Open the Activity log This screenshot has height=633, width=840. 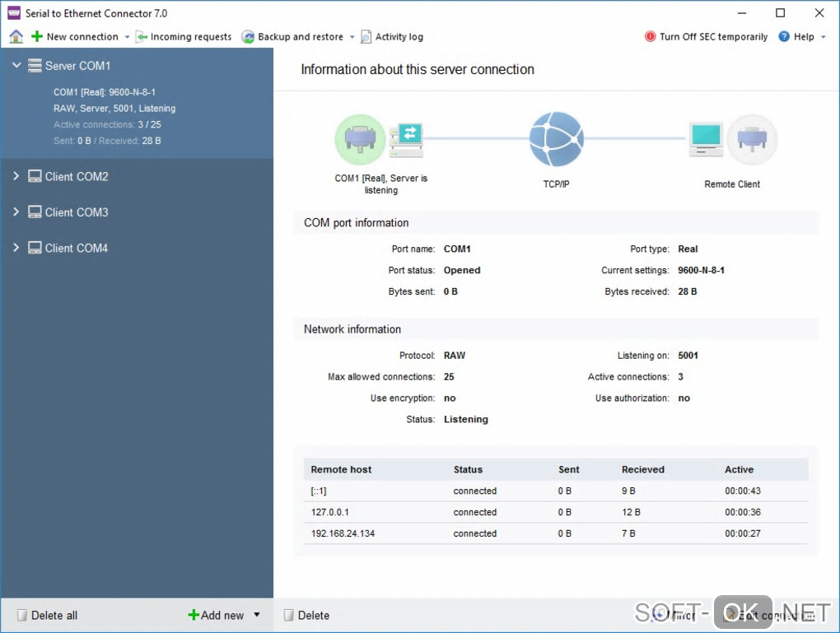pos(392,36)
